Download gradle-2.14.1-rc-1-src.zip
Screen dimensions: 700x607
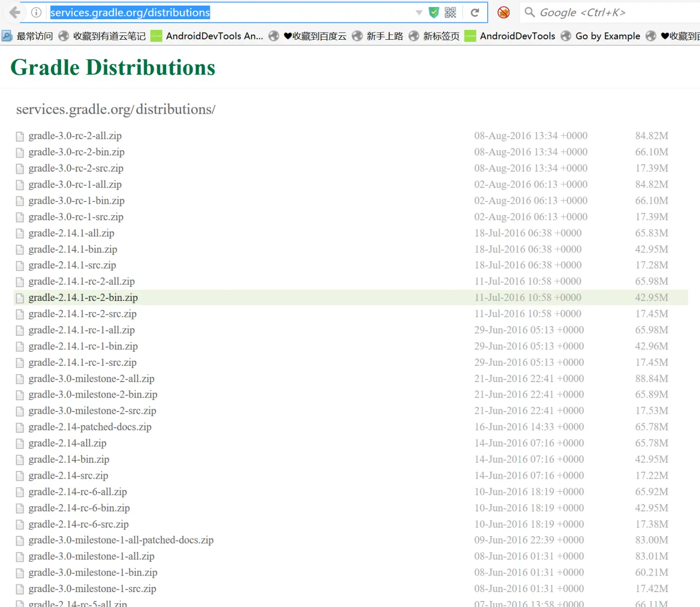click(x=83, y=363)
